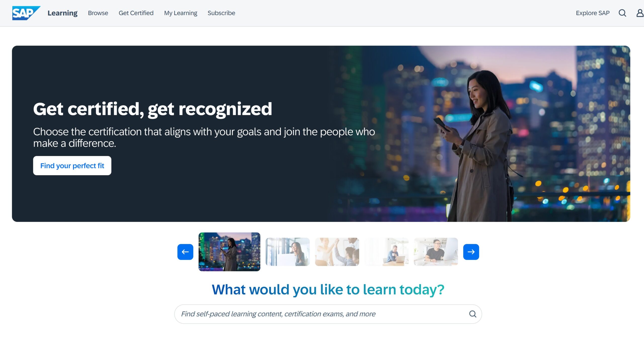
Task: Advance to the next carousel slide arrow
Action: coord(471,252)
